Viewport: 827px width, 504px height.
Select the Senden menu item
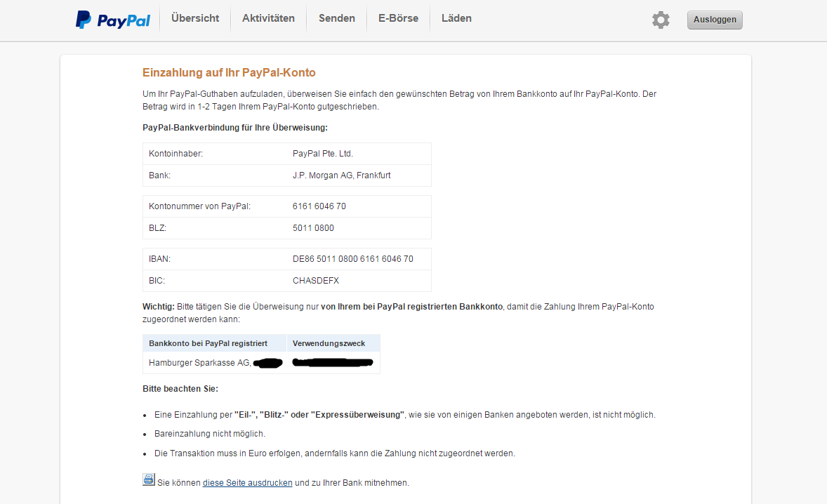point(336,18)
